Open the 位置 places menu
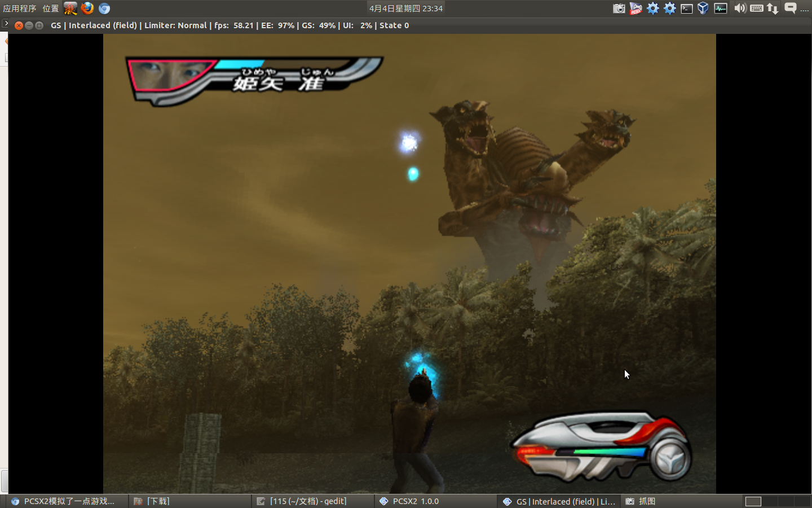 click(x=51, y=8)
